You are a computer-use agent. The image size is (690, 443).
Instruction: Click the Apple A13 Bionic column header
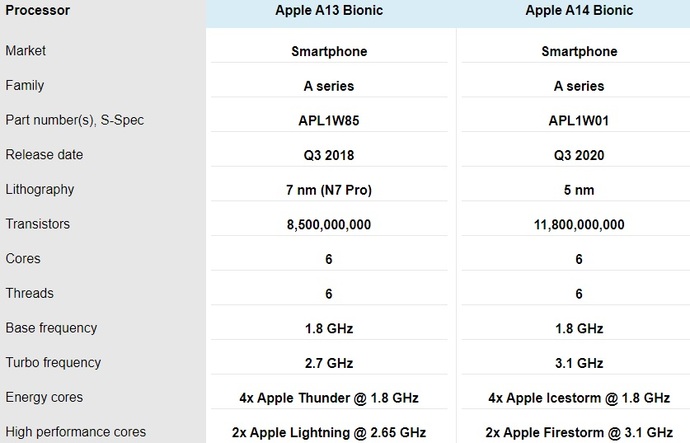pyautogui.click(x=329, y=10)
